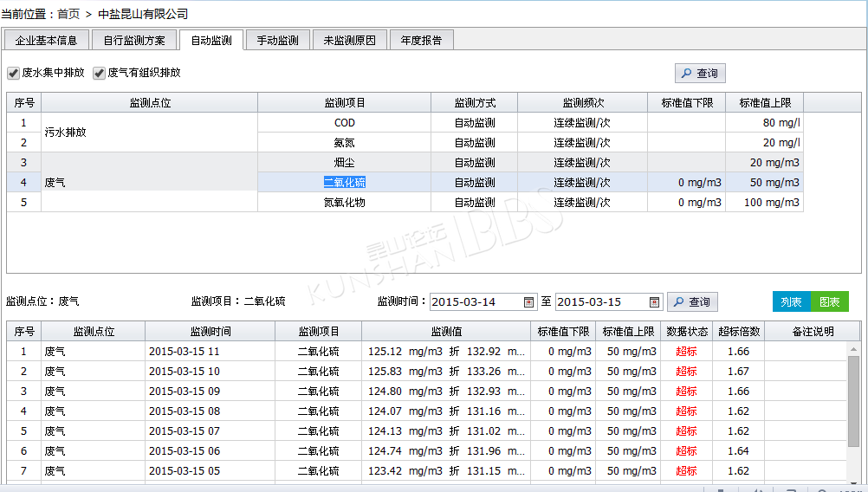Go to the 未监测原因 tab
Screen dimensions: 868x492
[349, 41]
